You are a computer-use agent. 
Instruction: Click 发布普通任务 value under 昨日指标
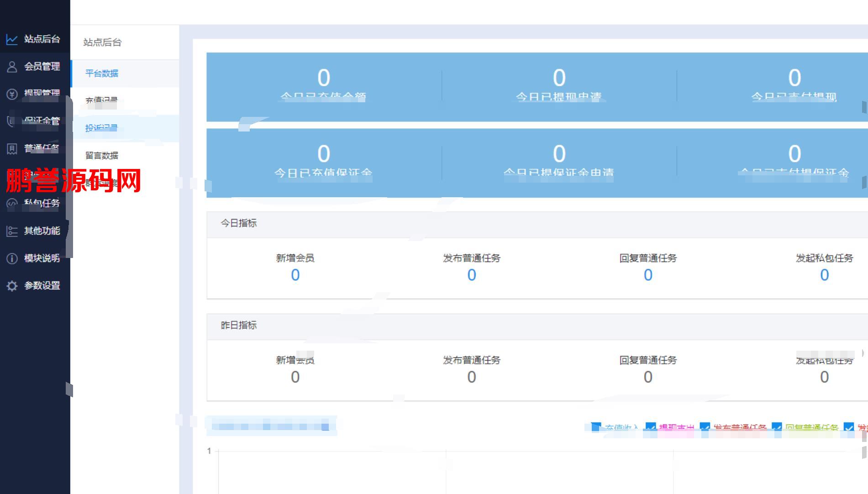(472, 377)
